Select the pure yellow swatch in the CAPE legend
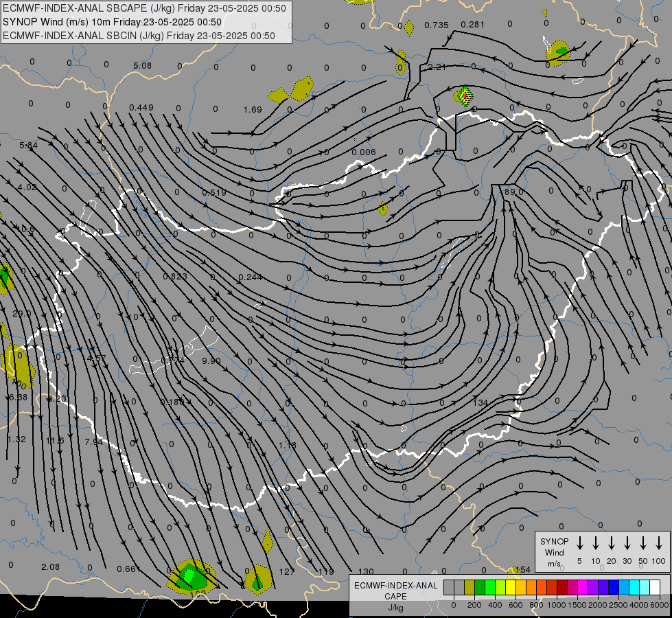 point(511,587)
